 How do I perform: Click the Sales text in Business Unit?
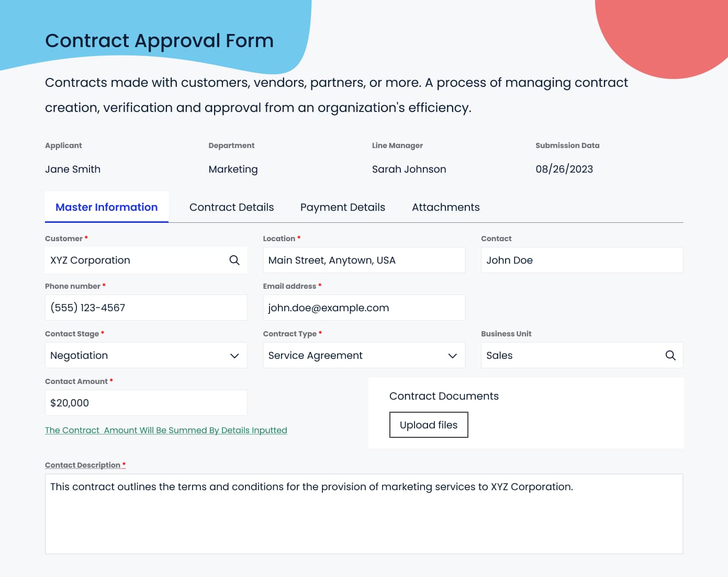point(499,355)
